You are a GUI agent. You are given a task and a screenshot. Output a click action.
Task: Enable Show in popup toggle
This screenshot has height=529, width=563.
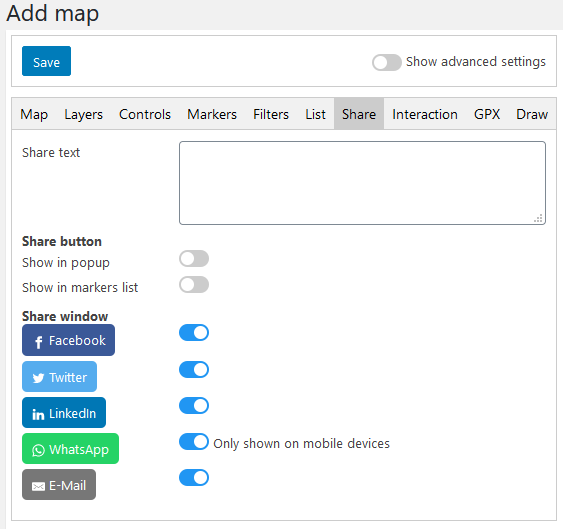click(x=194, y=259)
